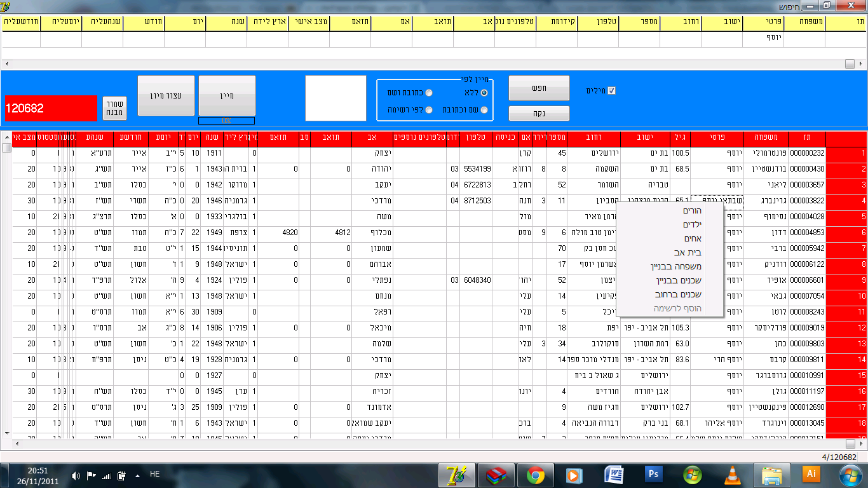Open Photoshop from the taskbar

(653, 475)
